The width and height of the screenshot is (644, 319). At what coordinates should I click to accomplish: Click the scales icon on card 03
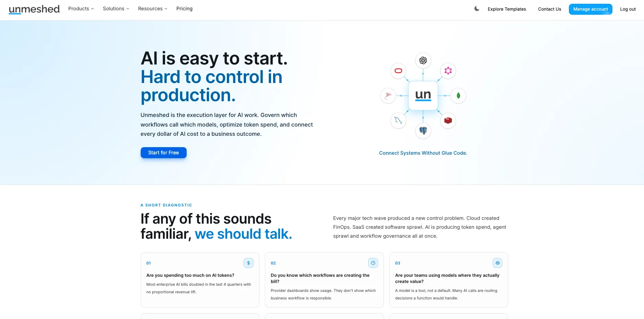[497, 263]
